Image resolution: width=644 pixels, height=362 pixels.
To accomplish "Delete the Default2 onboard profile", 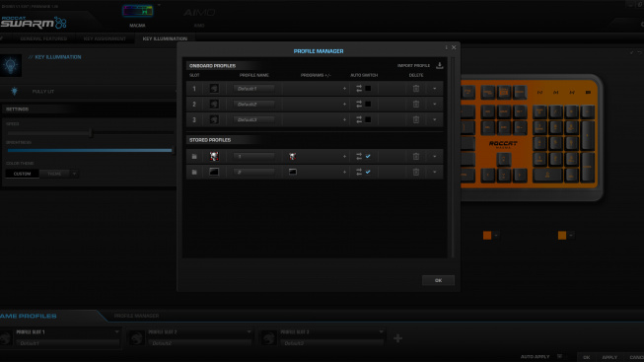I will point(416,104).
